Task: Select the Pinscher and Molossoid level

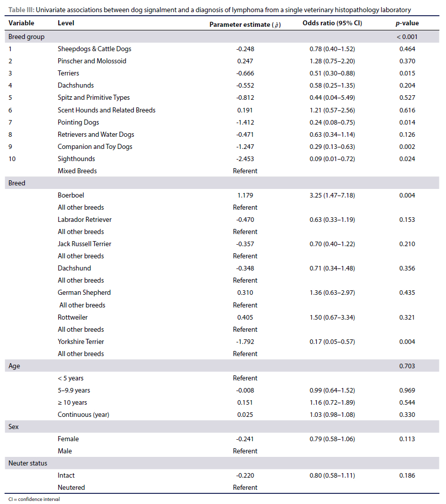Action: (92, 61)
